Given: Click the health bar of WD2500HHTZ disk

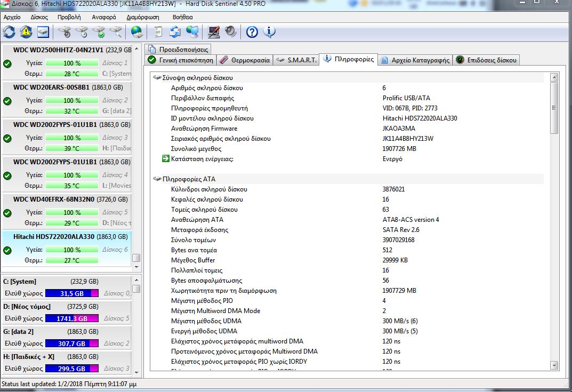Looking at the screenshot, I should pos(72,63).
